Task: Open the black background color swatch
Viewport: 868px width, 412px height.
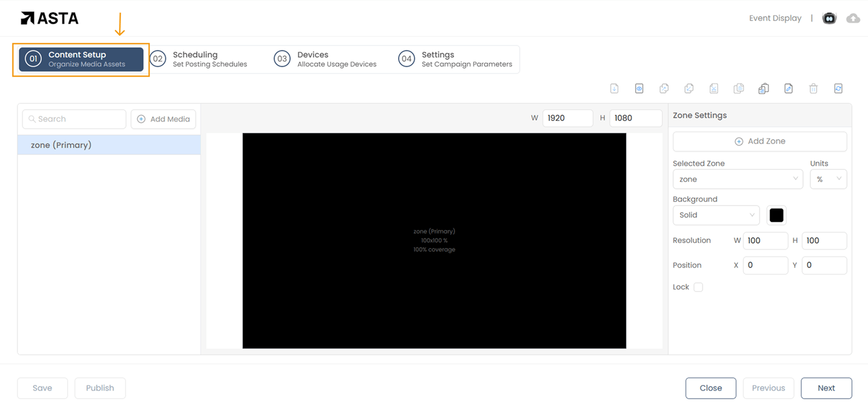Action: pos(776,215)
